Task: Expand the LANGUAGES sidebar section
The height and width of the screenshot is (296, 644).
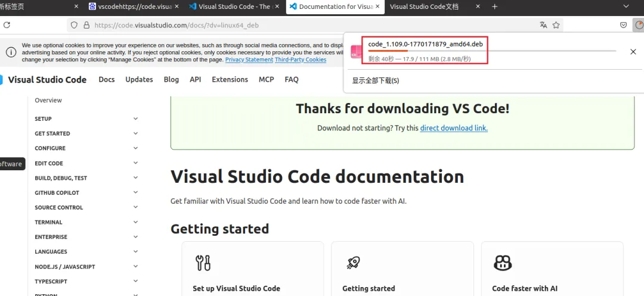Action: coord(86,252)
